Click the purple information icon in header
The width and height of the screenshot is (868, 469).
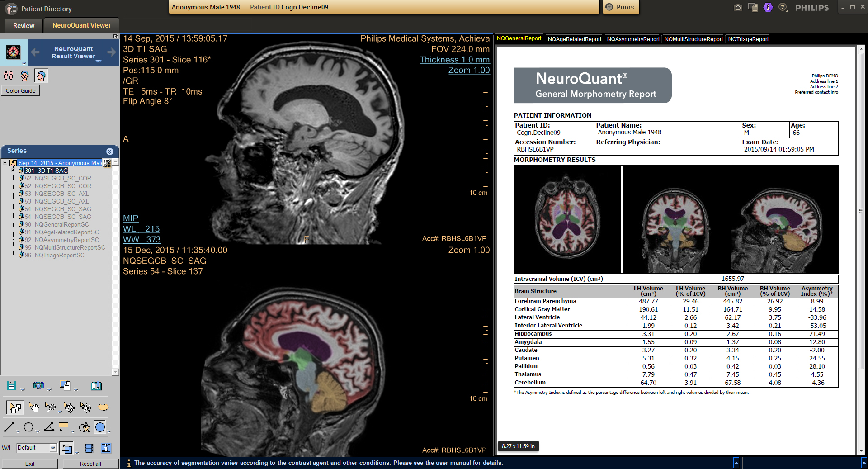(768, 7)
